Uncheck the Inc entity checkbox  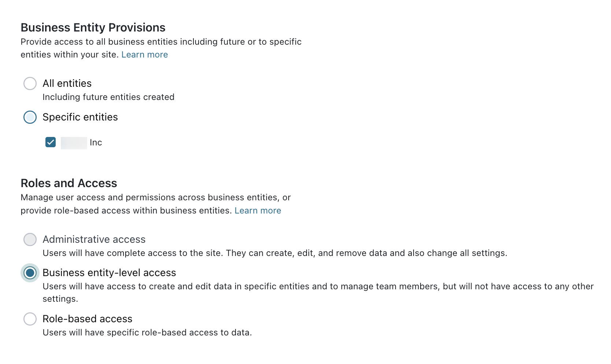(x=51, y=142)
